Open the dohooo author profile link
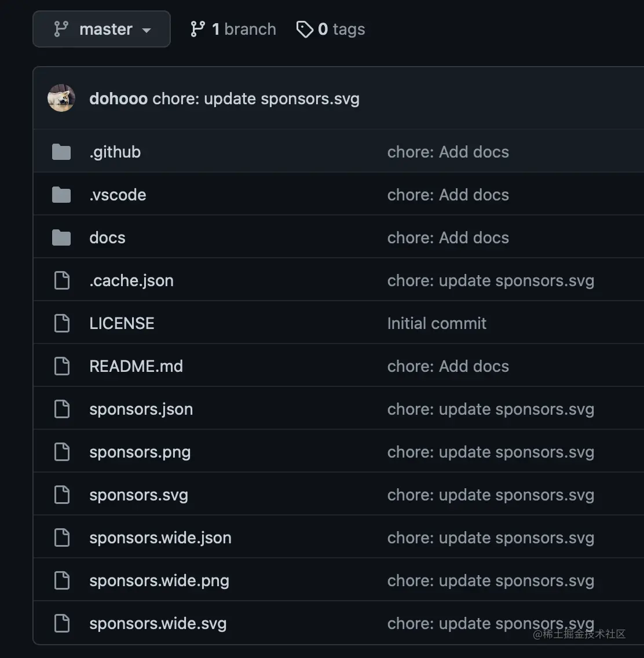Image resolution: width=644 pixels, height=658 pixels. tap(118, 98)
